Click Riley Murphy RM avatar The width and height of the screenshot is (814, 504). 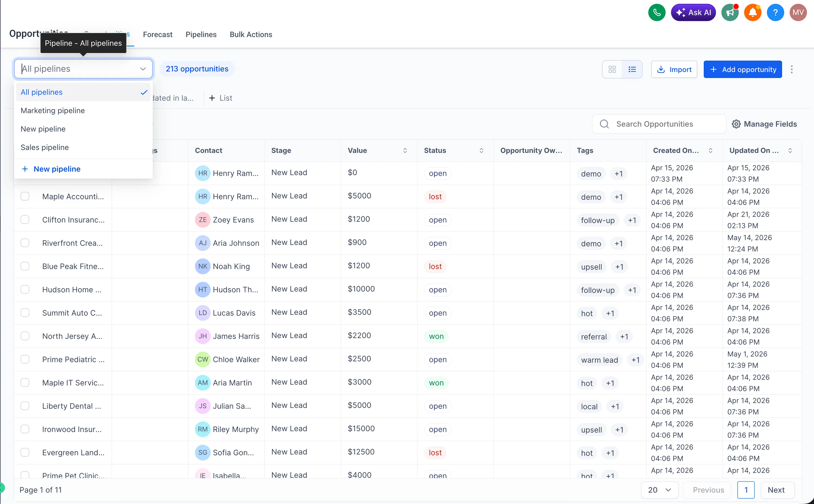click(202, 429)
